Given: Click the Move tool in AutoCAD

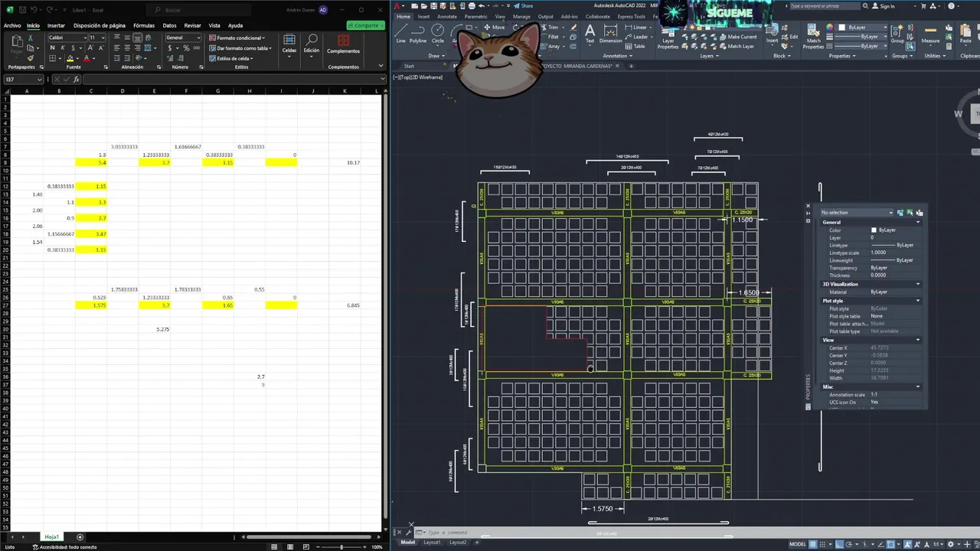Looking at the screenshot, I should 494,28.
